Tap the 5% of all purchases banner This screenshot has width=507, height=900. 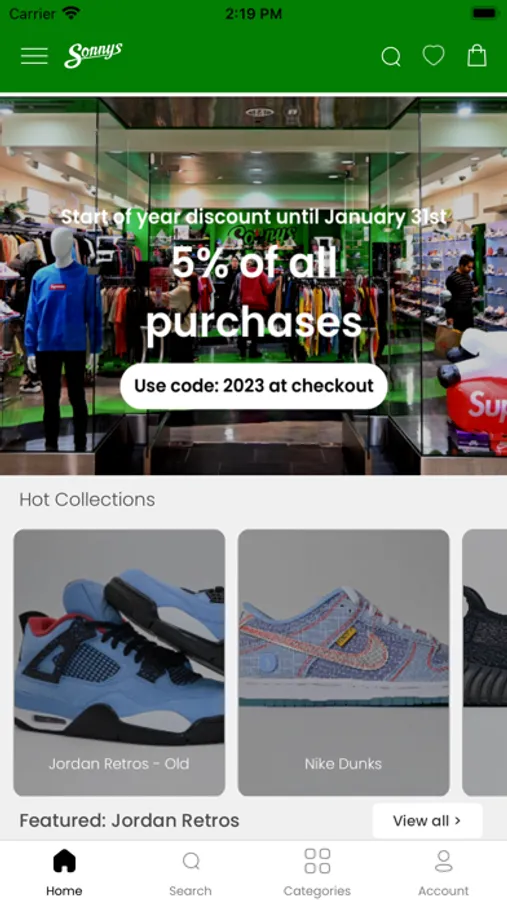point(254,296)
